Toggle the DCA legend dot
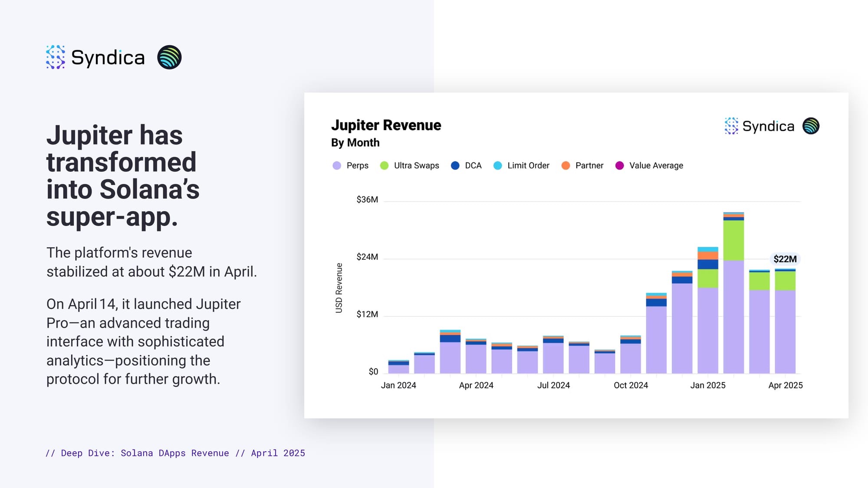 coord(455,166)
